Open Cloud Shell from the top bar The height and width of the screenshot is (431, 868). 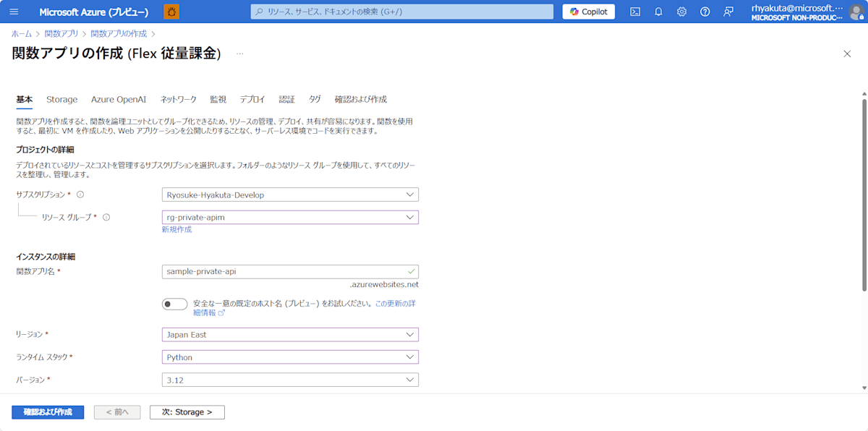[x=634, y=12]
